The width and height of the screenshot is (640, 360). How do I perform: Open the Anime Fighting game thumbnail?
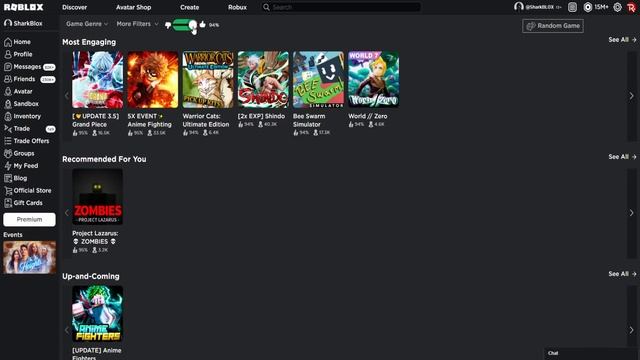153,80
